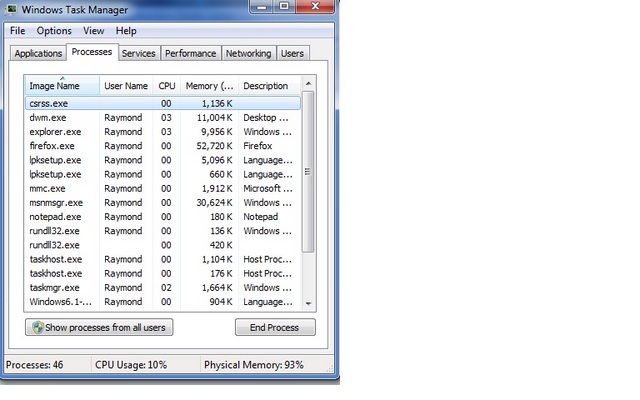
Task: Switch to the Services tab
Action: [139, 53]
